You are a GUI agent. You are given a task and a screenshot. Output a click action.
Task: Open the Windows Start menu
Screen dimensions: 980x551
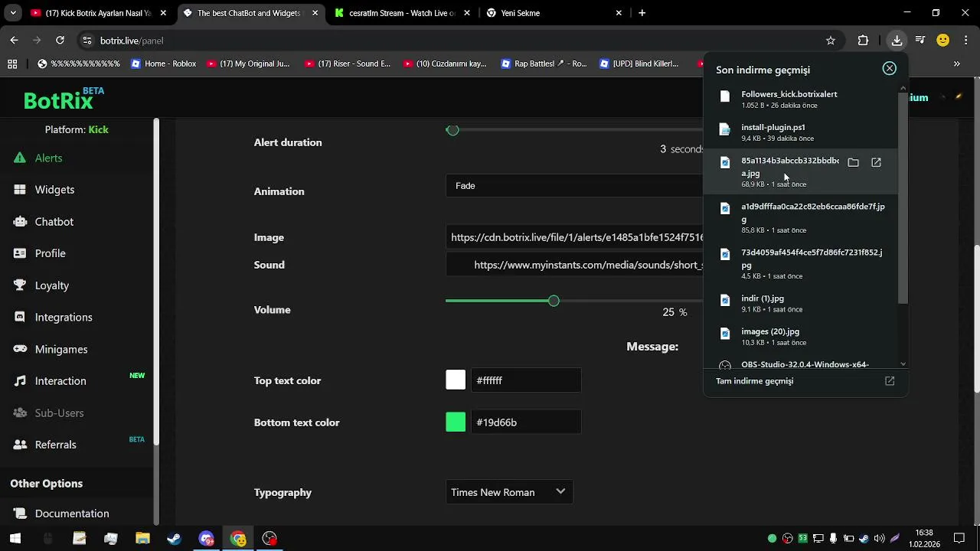15,539
